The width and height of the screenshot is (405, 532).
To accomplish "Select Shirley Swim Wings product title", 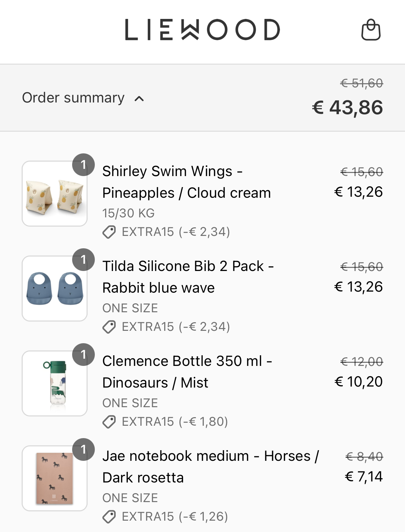I will [x=187, y=182].
